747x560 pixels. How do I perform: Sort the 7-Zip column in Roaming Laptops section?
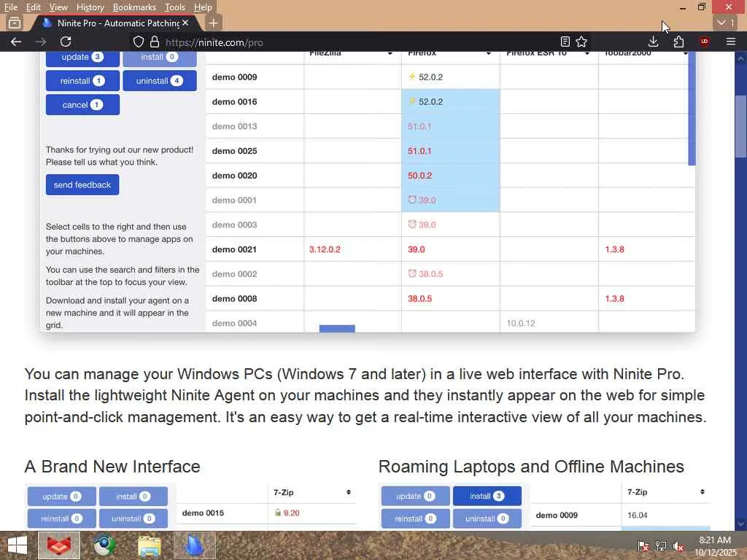(x=702, y=491)
